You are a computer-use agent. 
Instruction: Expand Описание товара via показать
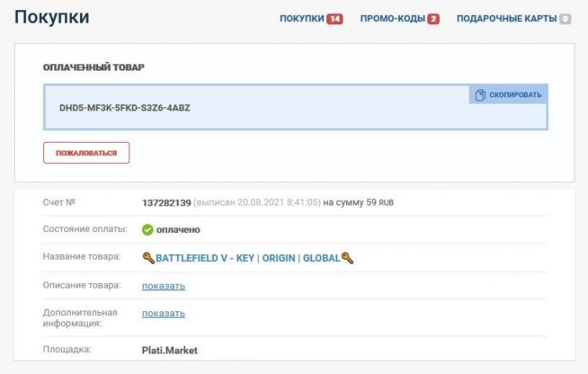163,285
